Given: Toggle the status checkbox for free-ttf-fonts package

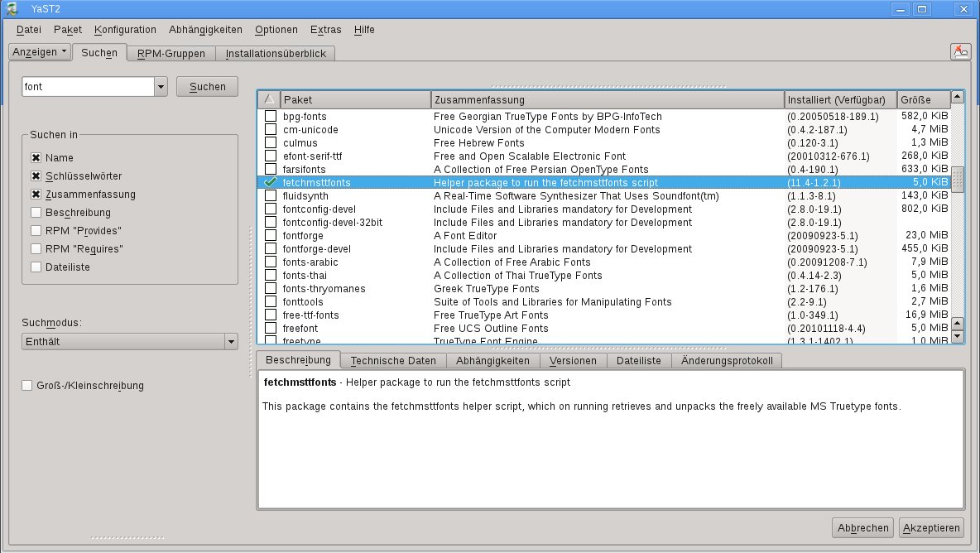Looking at the screenshot, I should 270,315.
